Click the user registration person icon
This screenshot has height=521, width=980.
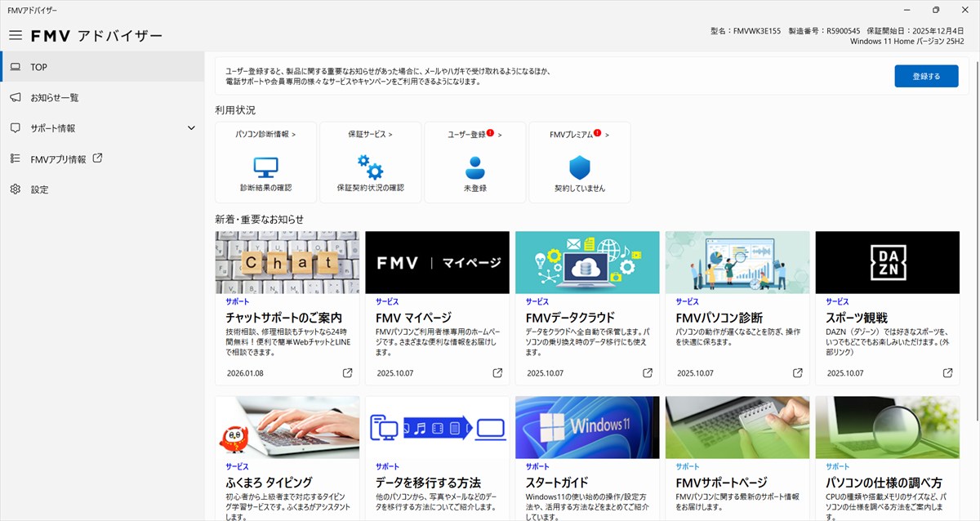[474, 167]
